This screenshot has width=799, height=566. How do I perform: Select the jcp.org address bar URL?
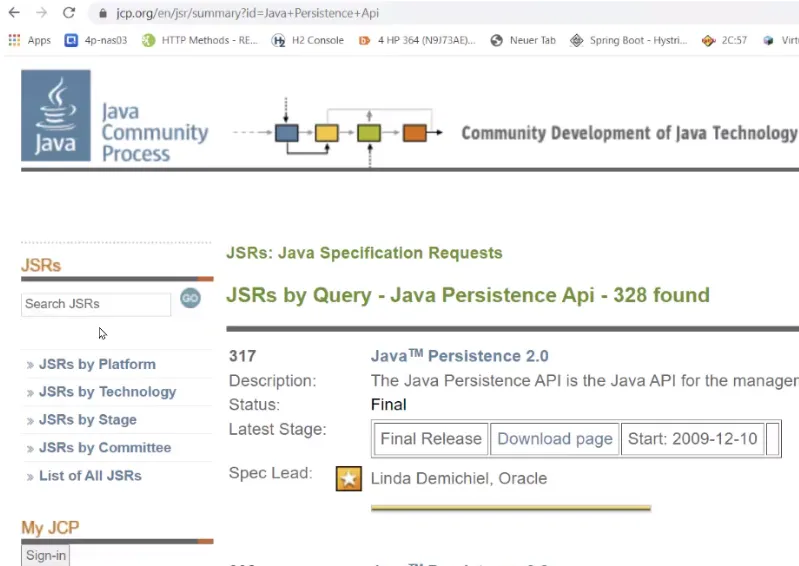tap(247, 13)
